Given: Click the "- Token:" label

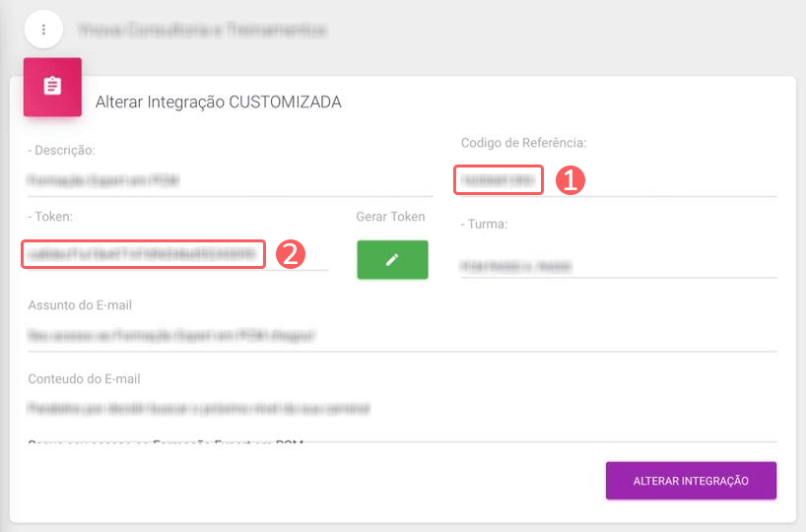Looking at the screenshot, I should point(51,217).
